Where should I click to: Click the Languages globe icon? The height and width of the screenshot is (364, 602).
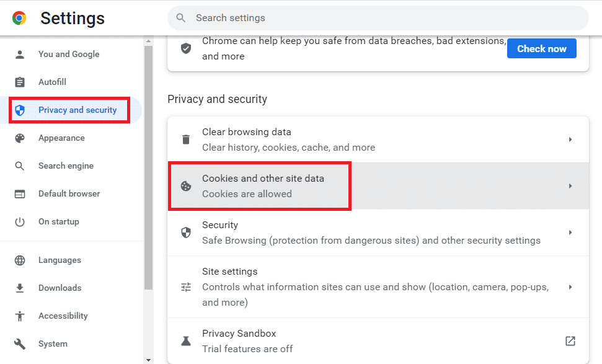coord(20,260)
